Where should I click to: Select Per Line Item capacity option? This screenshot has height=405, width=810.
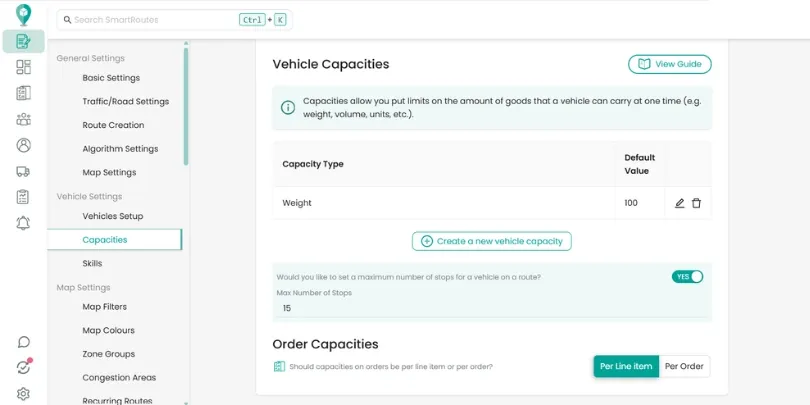click(x=626, y=366)
